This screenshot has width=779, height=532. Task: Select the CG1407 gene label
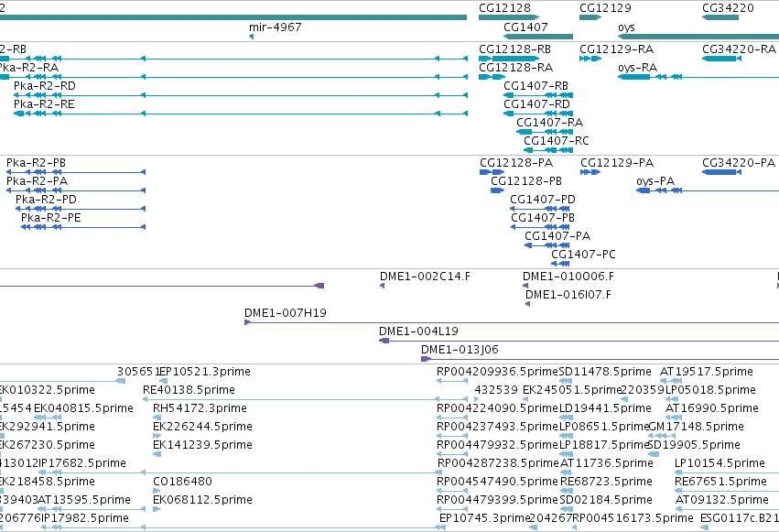[525, 27]
